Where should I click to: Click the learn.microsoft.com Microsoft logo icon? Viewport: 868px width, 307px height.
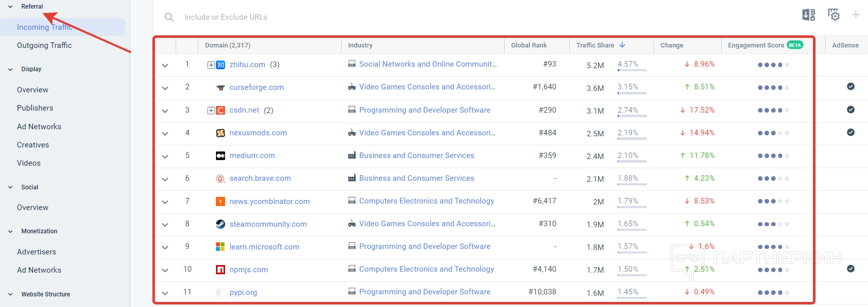221,247
